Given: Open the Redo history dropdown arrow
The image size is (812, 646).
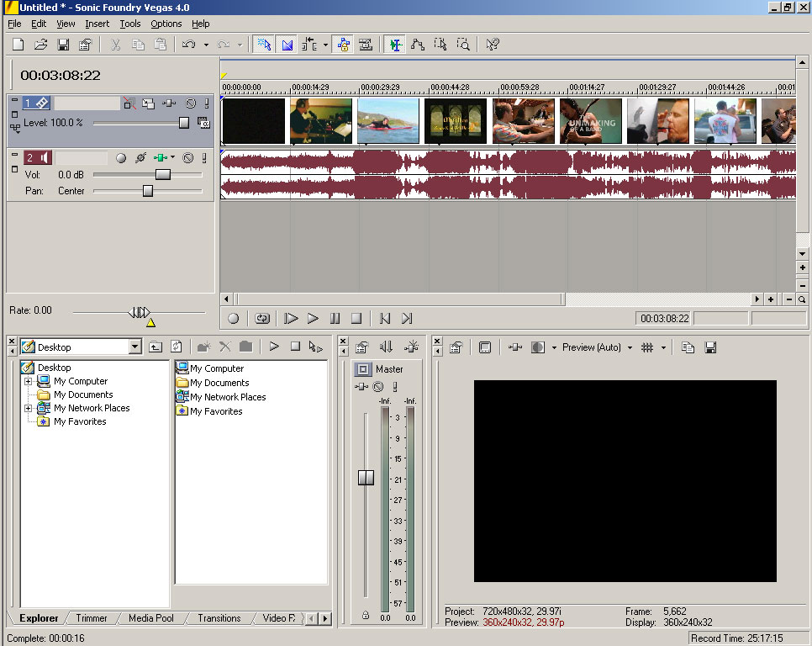Looking at the screenshot, I should coord(240,45).
